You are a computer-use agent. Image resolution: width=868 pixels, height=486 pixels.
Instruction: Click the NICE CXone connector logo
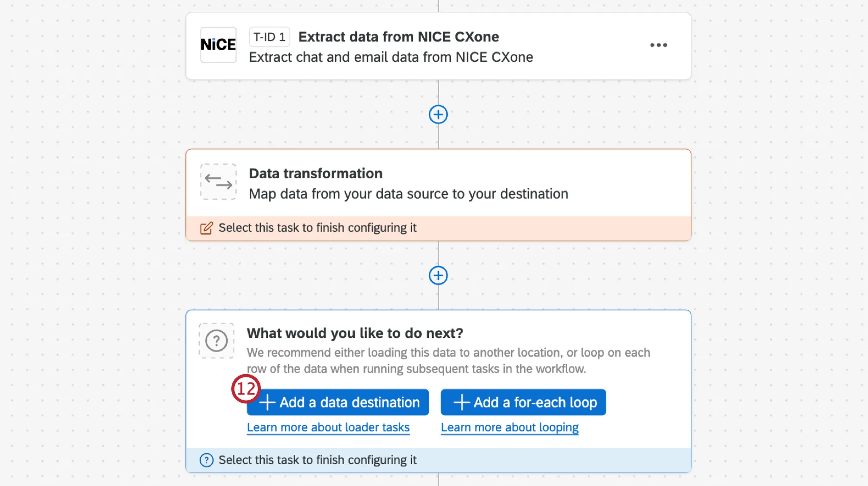(x=218, y=45)
